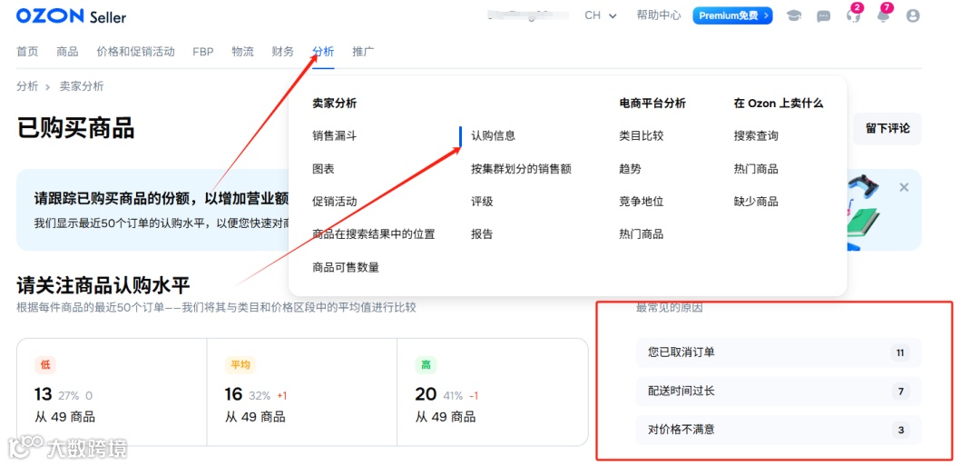Click the 在 Ozon 上卖什么 heading
The image size is (980, 466).
(779, 104)
